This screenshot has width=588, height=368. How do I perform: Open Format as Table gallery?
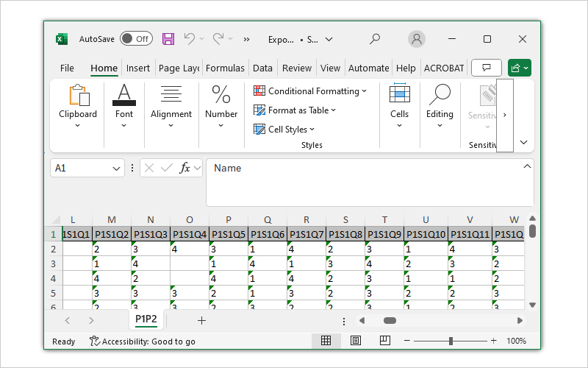pos(295,110)
